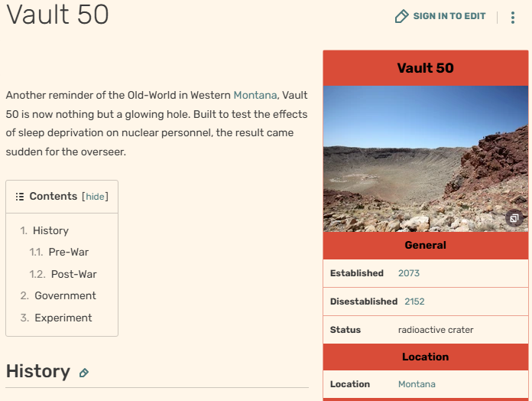Click the Vault 50 page title
The width and height of the screenshot is (532, 401).
tap(57, 15)
